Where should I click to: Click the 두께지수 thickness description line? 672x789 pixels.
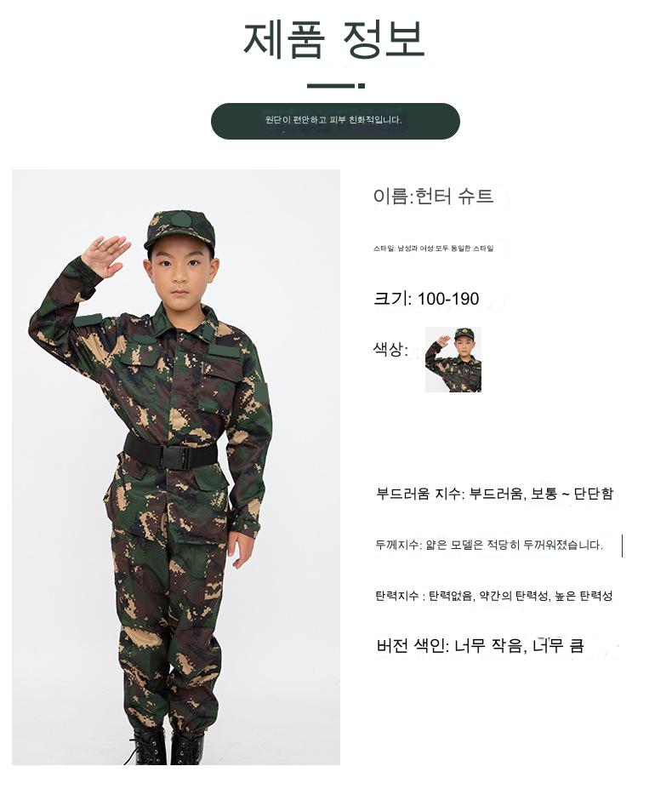click(489, 545)
